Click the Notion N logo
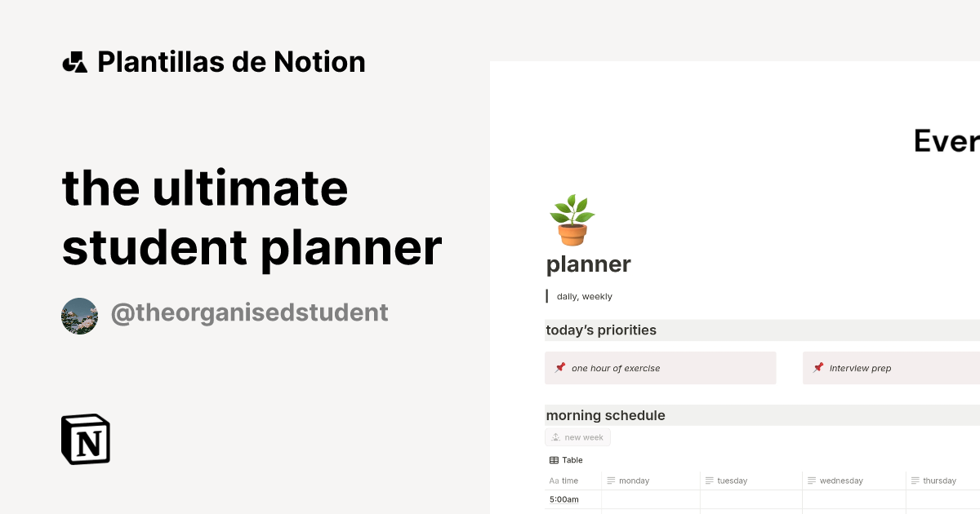This screenshot has width=980, height=514. (85, 439)
